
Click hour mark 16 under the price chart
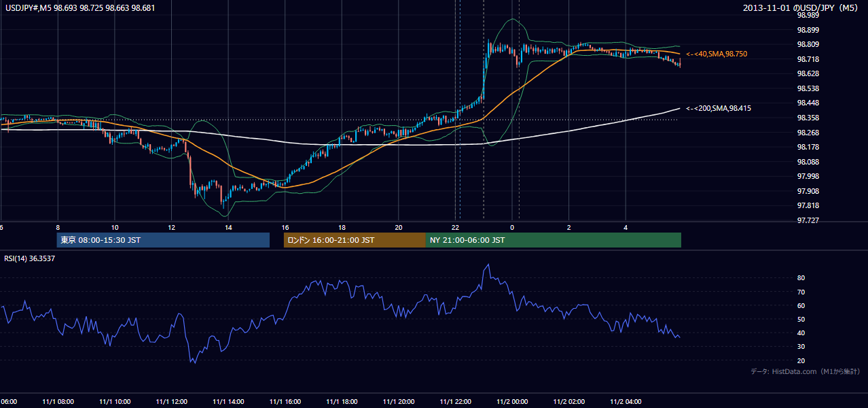(285, 227)
